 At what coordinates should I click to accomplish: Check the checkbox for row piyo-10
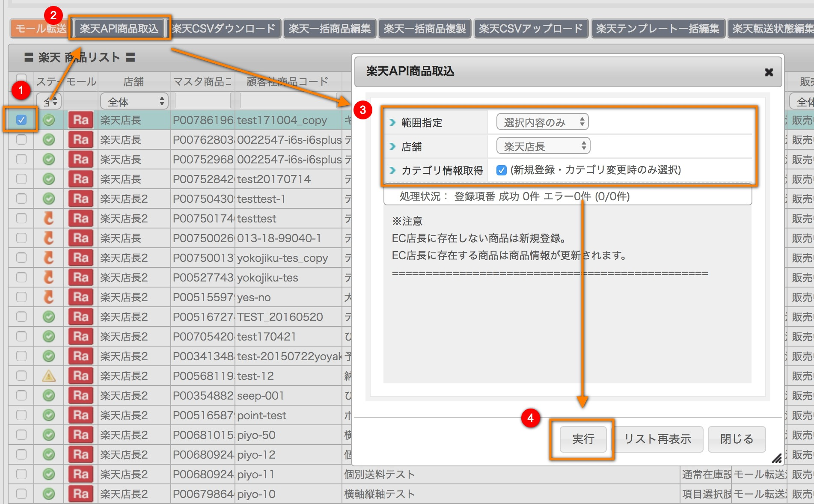point(21,494)
